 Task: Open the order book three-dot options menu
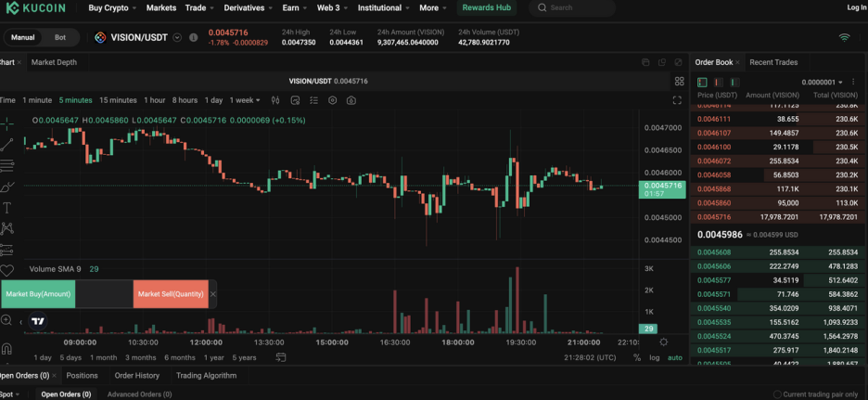coord(853,82)
